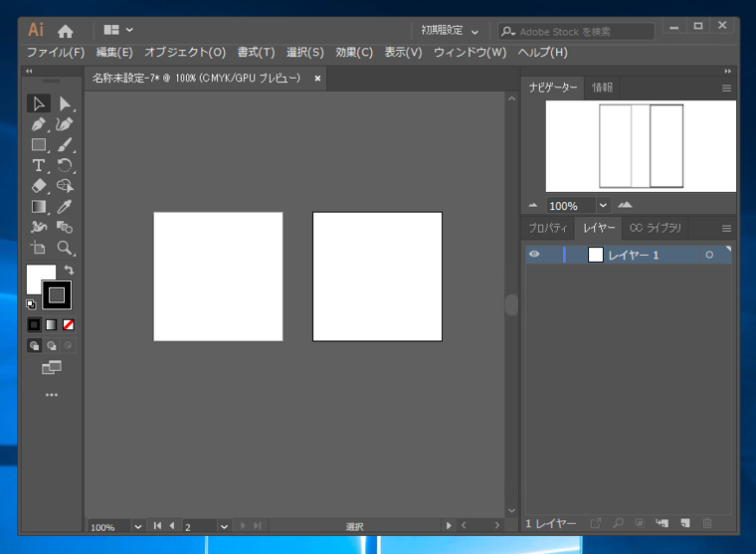Open status bar display options arrow

[x=449, y=525]
